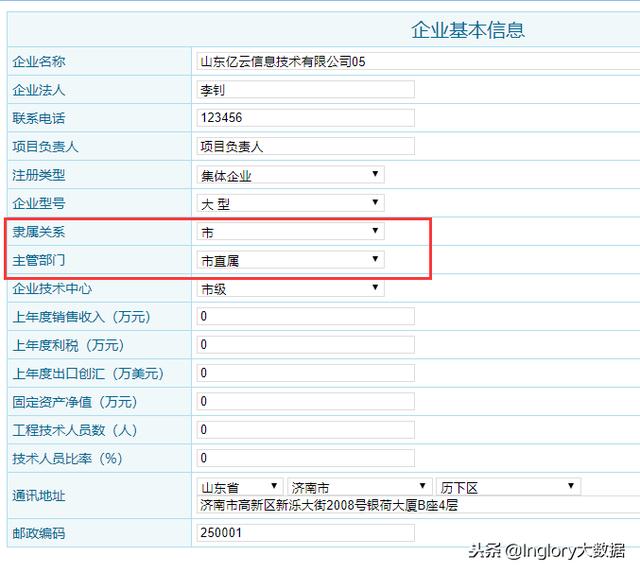The height and width of the screenshot is (573, 640).
Task: Click the 隶属关系 label text
Action: [x=39, y=232]
